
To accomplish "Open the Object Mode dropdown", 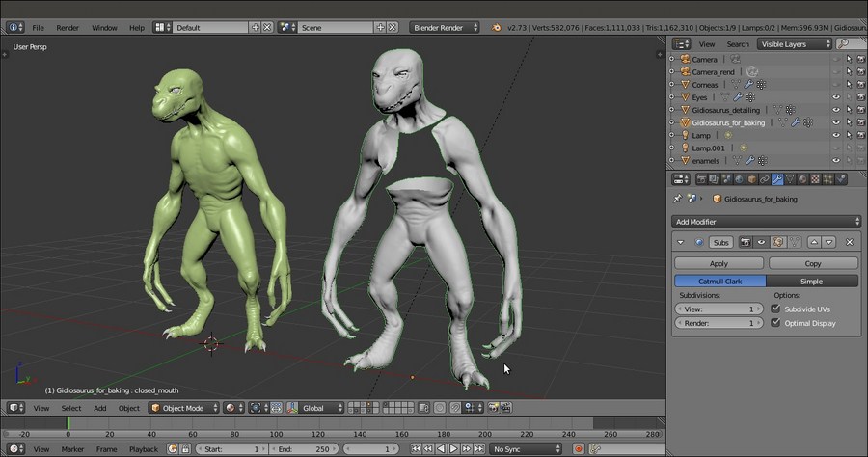I will click(x=184, y=409).
